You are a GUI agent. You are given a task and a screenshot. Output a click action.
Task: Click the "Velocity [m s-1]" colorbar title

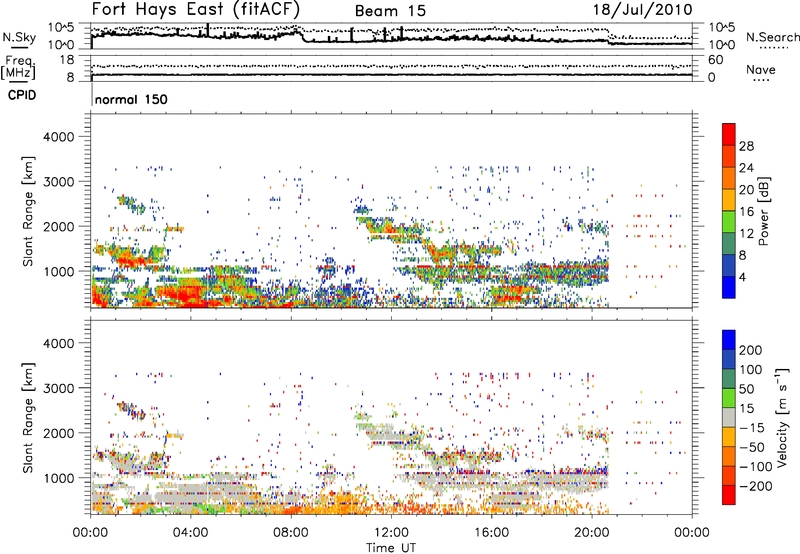[782, 417]
